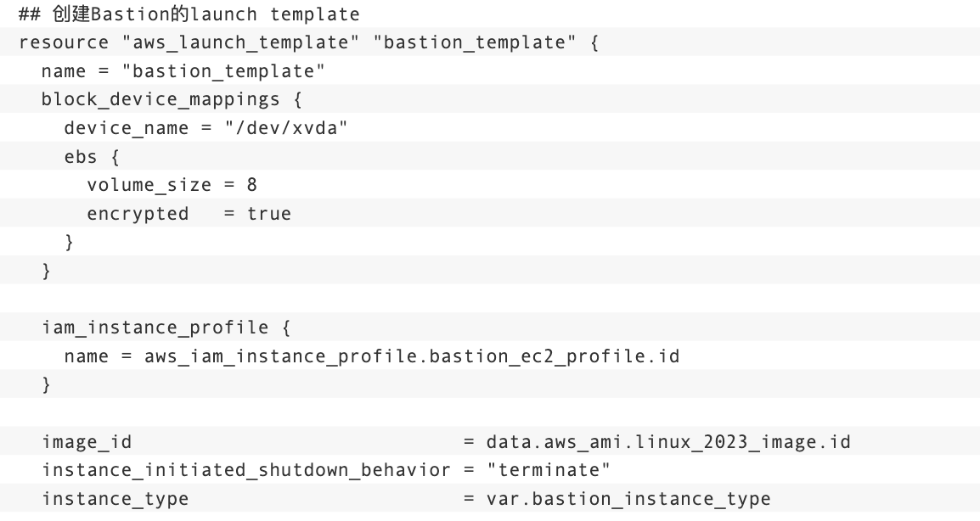The height and width of the screenshot is (521, 980).
Task: Click the block_device_mappings keyword
Action: 161,100
